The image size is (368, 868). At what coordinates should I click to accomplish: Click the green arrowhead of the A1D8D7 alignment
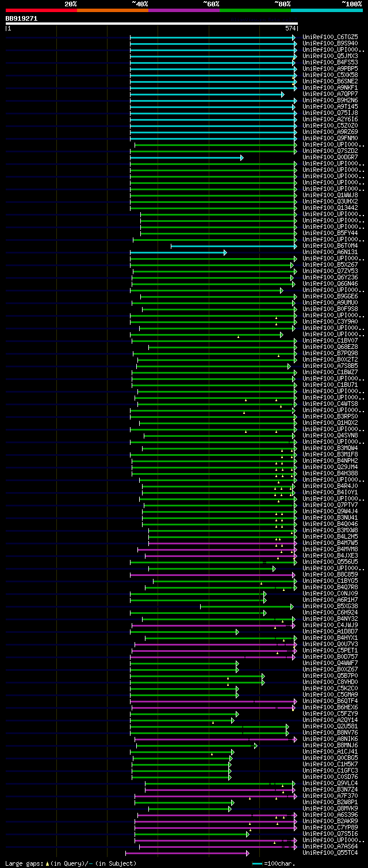(x=237, y=632)
